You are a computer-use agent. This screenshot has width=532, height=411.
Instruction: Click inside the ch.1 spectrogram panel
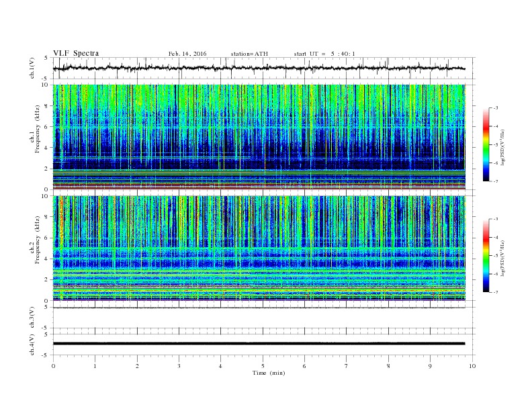coord(259,137)
